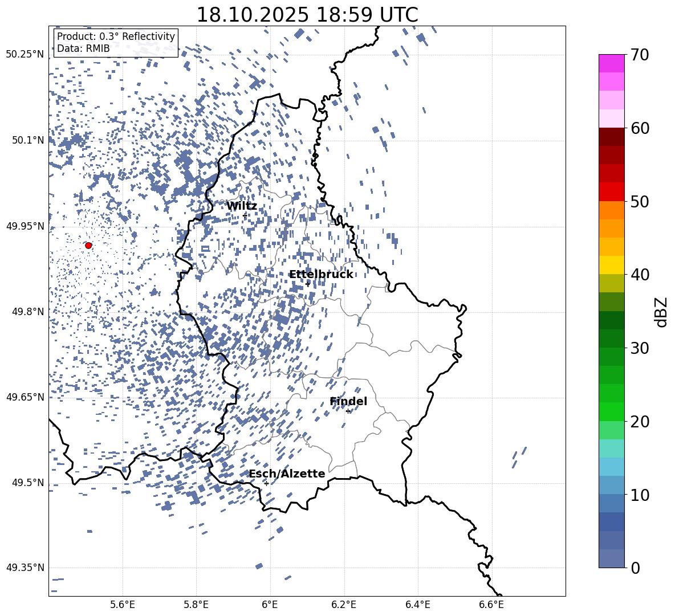The height and width of the screenshot is (616, 675).
Task: Click the 40 tick on colorbar
Action: (640, 275)
